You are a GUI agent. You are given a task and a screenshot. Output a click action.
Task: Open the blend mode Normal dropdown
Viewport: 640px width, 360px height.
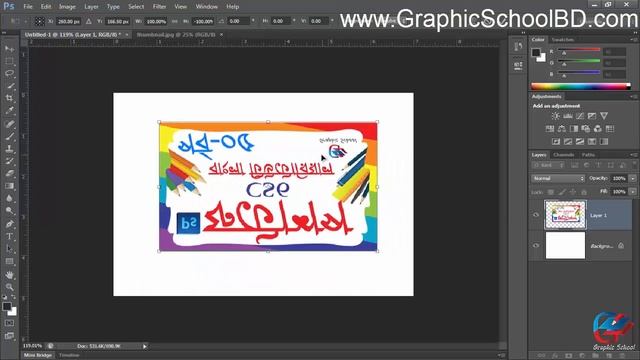pos(558,178)
